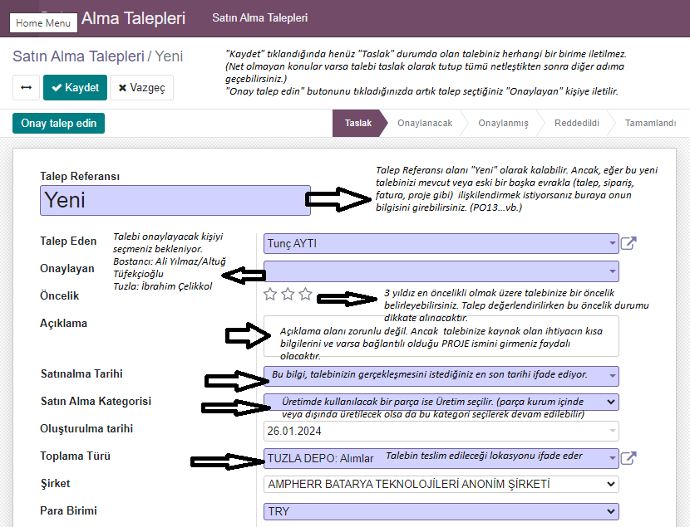Click the Onay talep edin button
The width and height of the screenshot is (690, 527).
(x=59, y=123)
